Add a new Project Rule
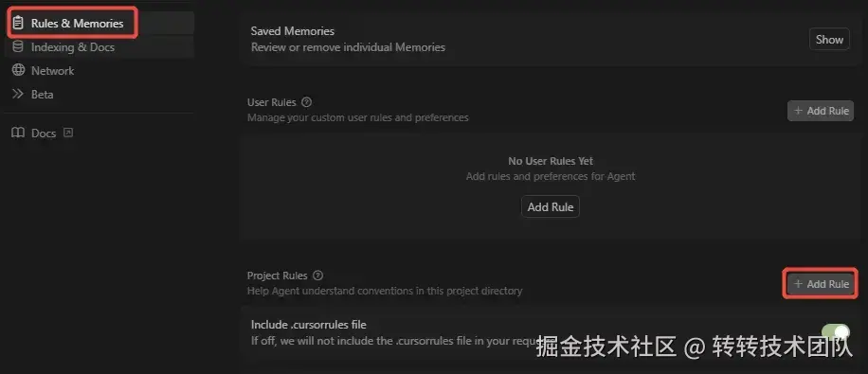Viewport: 868px width, 374px height. coord(821,284)
